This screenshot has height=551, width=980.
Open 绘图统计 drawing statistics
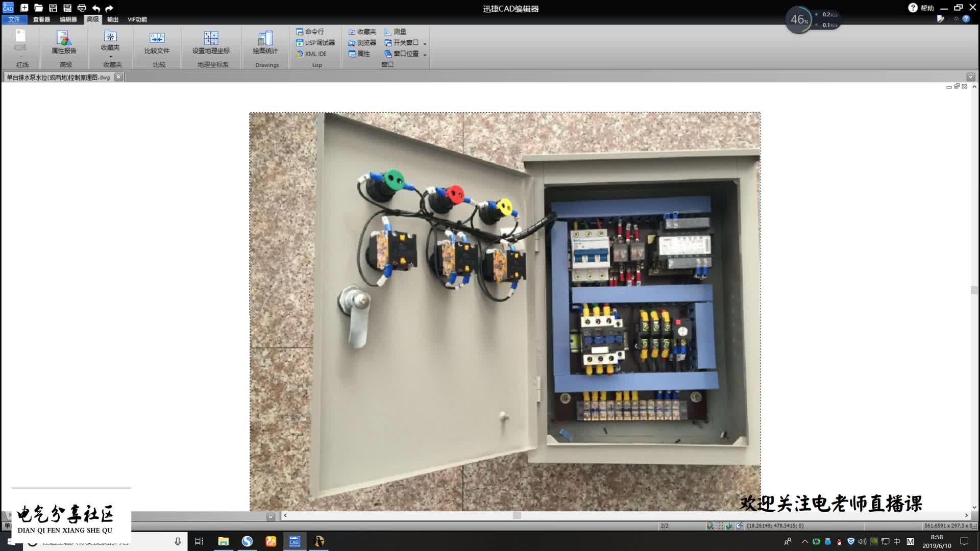(265, 42)
